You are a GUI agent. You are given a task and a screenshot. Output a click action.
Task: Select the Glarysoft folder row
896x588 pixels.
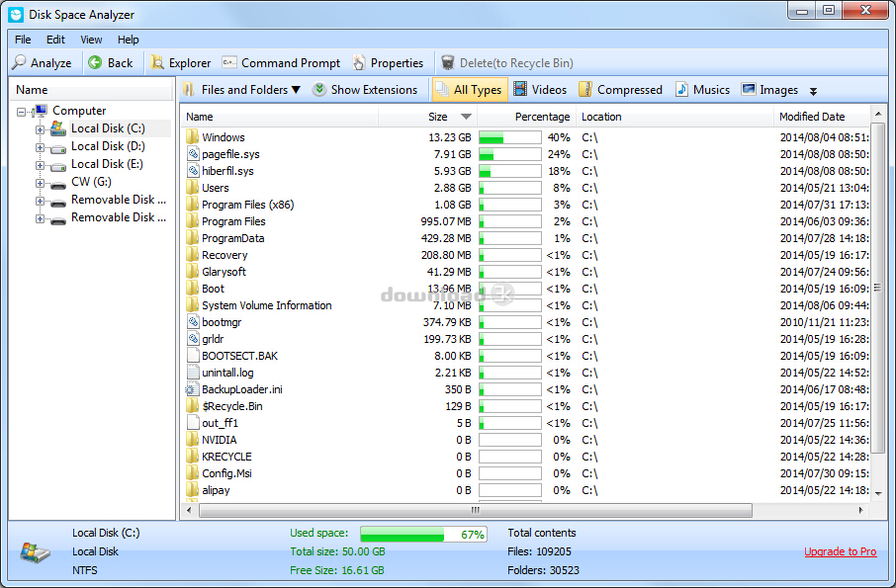[x=527, y=272]
